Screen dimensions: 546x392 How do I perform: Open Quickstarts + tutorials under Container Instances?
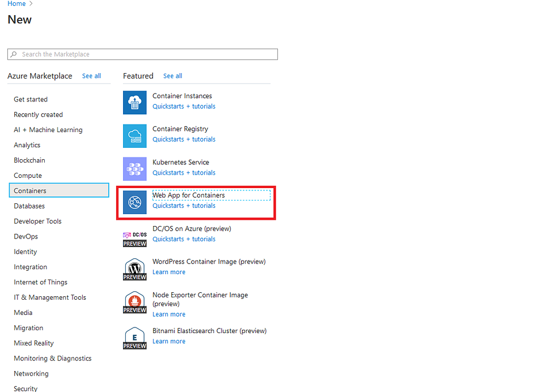click(x=184, y=106)
